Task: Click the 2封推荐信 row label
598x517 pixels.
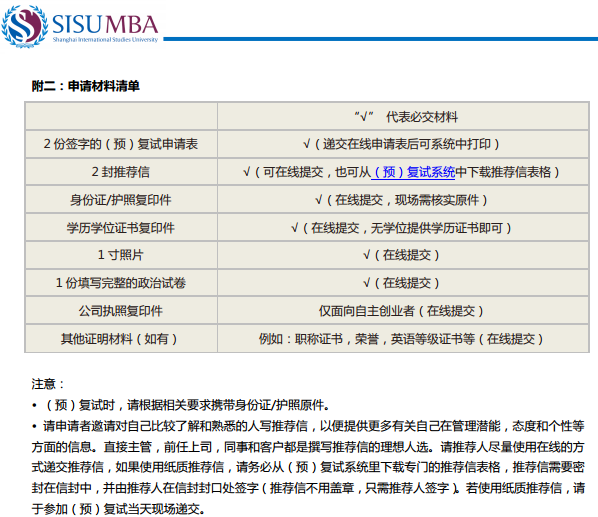Action: coord(121,172)
